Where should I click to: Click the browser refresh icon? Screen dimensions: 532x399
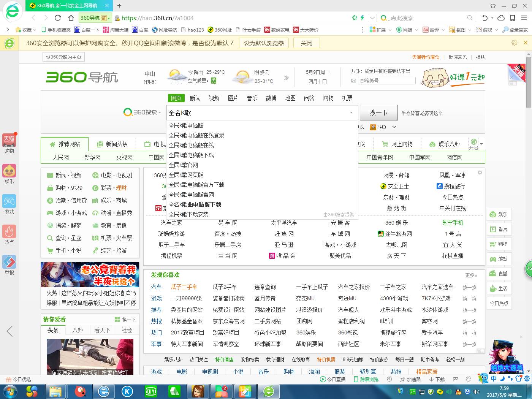(58, 18)
